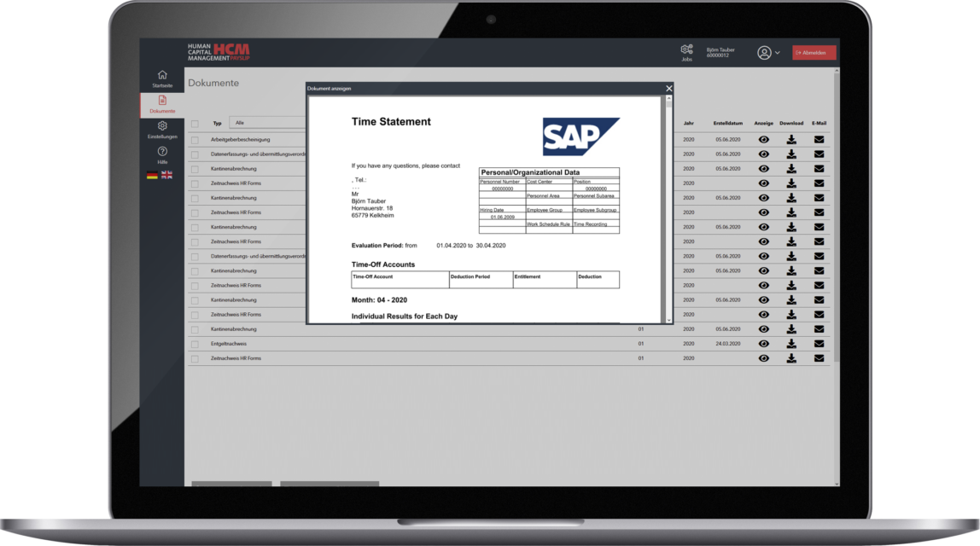
Task: Click the Dokumente document icon in sidebar
Action: point(160,101)
